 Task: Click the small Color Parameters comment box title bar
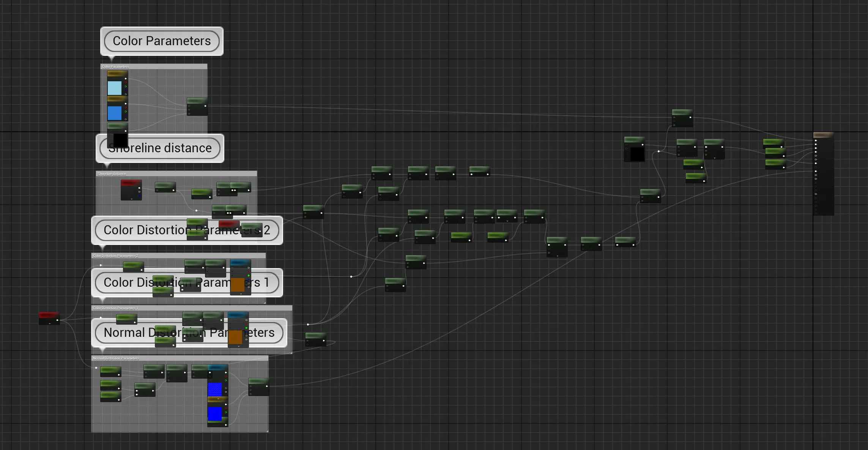(154, 66)
